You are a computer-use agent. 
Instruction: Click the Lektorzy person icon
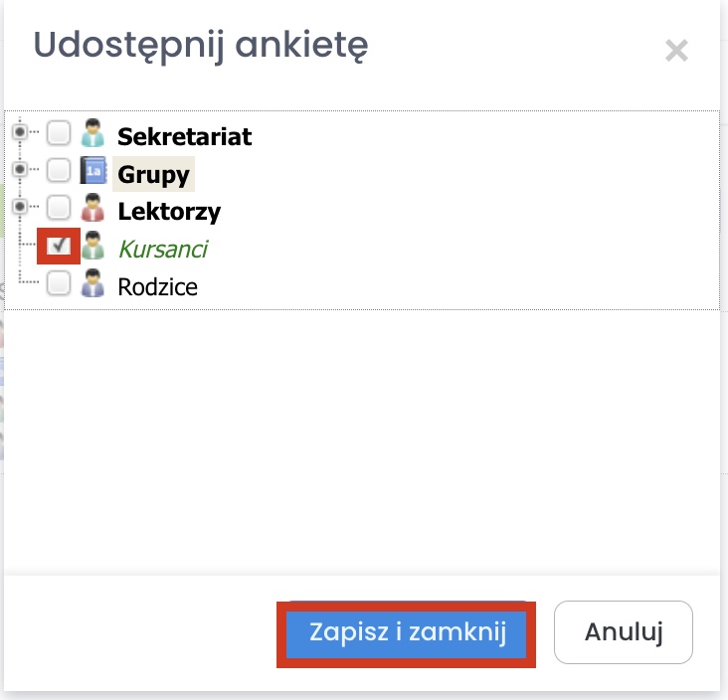tap(92, 209)
